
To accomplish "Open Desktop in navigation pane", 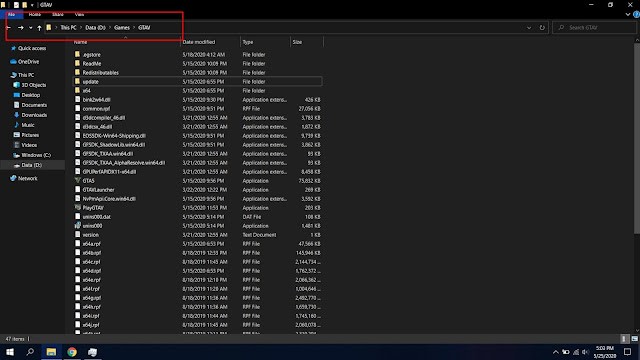I will click(31, 95).
